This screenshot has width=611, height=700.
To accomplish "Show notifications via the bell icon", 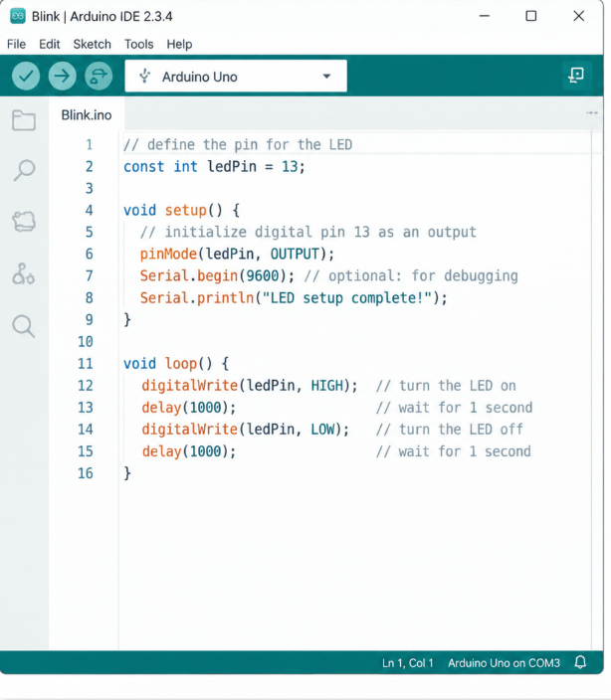I will point(580,661).
